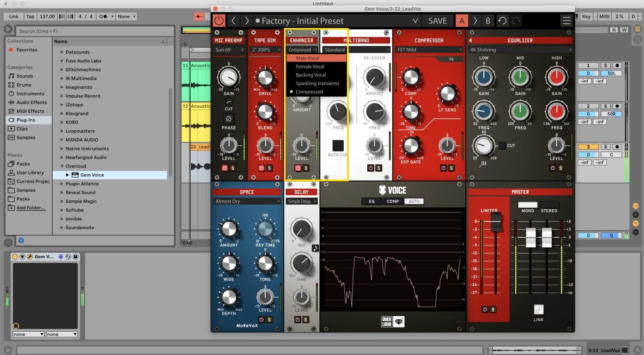Solo the Equalizer module with S button
644x355 pixels.
[x=560, y=168]
